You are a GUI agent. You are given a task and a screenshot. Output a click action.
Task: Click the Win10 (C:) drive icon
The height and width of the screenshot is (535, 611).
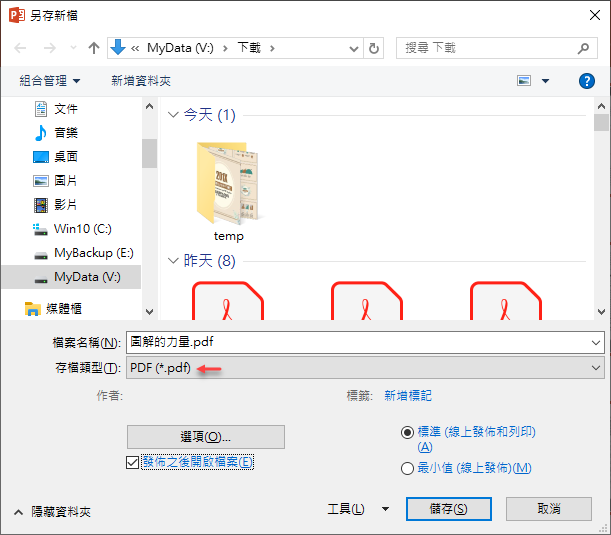pos(40,230)
